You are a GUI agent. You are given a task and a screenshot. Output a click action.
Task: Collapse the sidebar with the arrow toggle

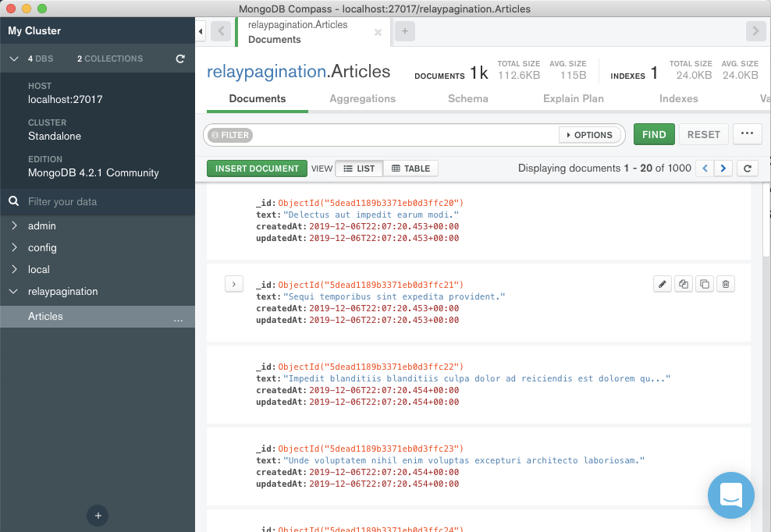pyautogui.click(x=201, y=31)
